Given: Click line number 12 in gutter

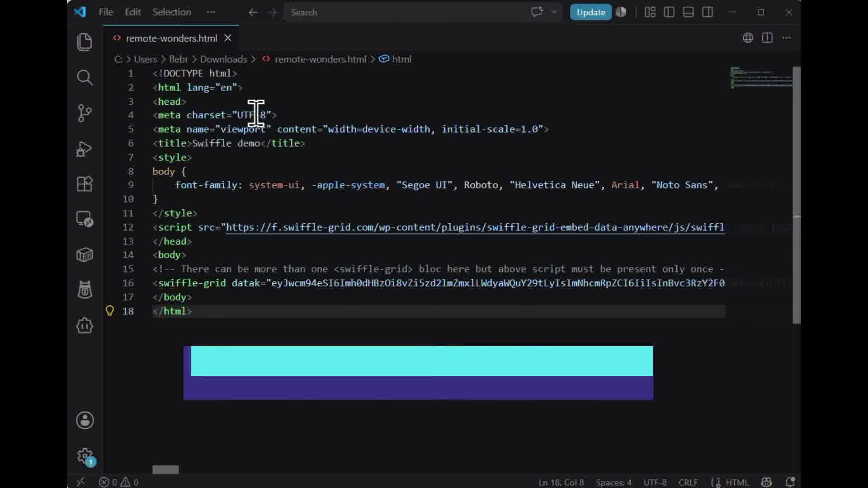Looking at the screenshot, I should [128, 227].
